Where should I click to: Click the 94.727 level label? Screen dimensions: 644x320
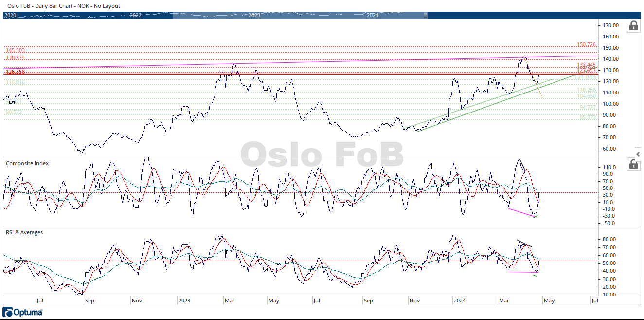[588, 107]
